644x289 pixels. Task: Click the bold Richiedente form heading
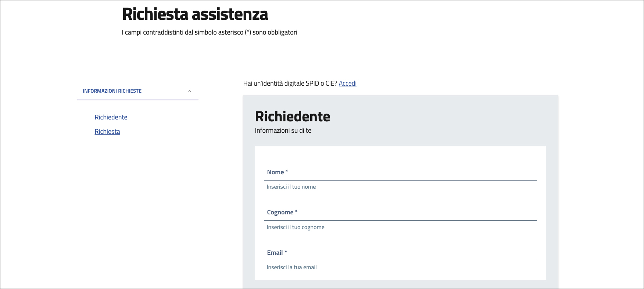coord(293,117)
